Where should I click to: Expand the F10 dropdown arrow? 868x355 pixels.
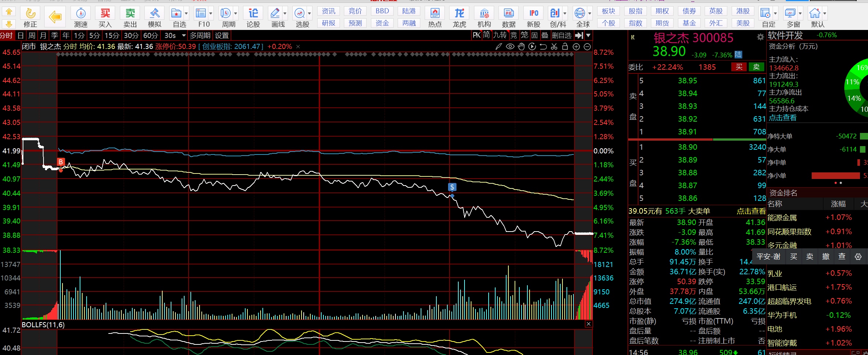(x=211, y=14)
